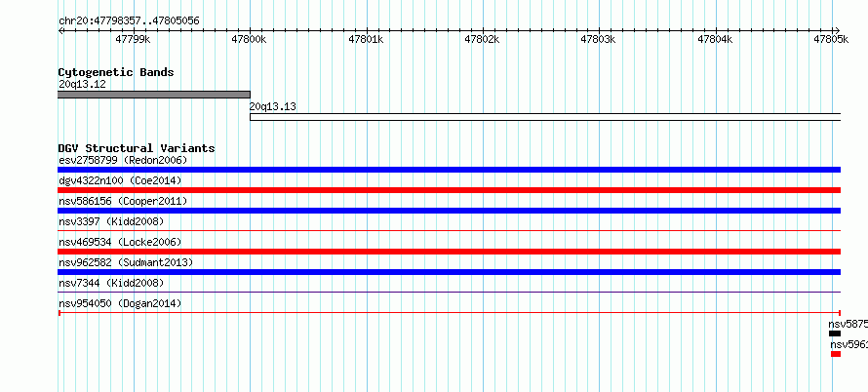Click the nsv954050 (Dogan2014) label

(120, 304)
